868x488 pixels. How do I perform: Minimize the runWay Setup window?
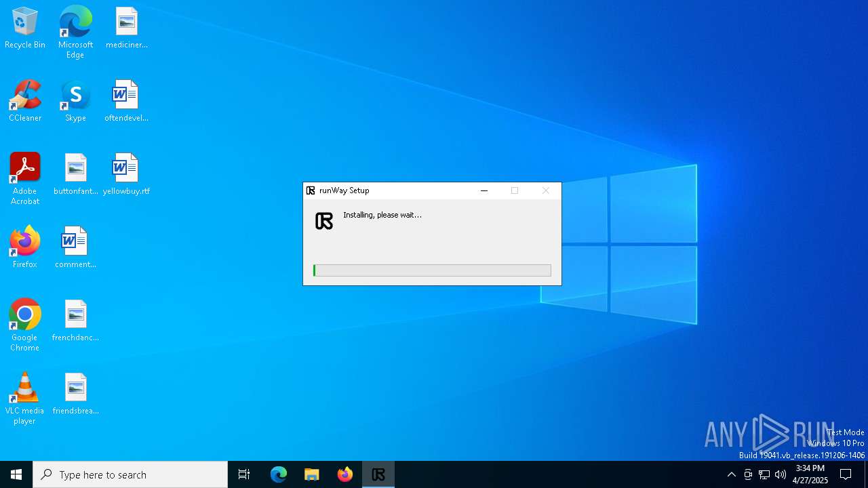484,190
